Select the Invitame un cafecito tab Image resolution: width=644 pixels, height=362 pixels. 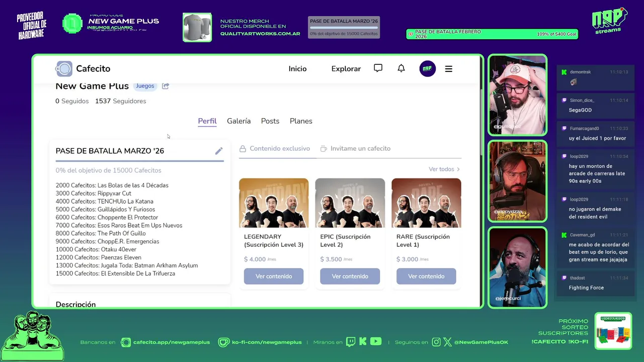pyautogui.click(x=355, y=149)
